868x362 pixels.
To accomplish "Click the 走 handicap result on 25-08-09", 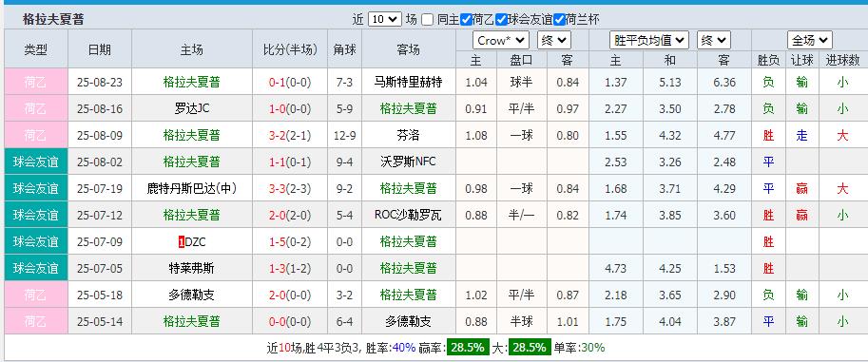I will tap(801, 136).
